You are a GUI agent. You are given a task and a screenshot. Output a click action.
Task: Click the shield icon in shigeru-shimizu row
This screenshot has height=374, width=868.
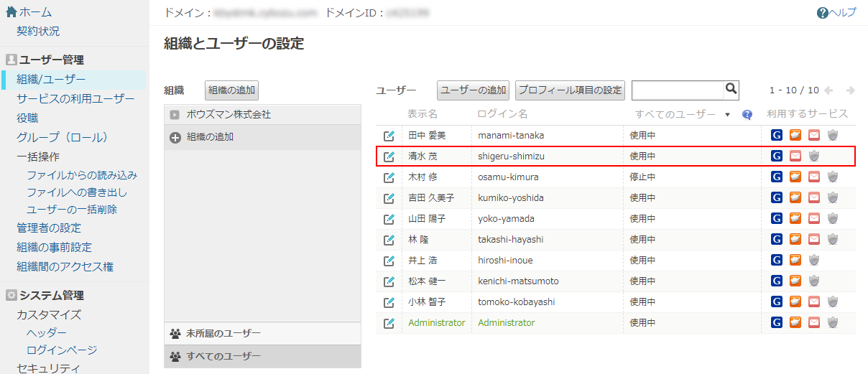click(814, 156)
